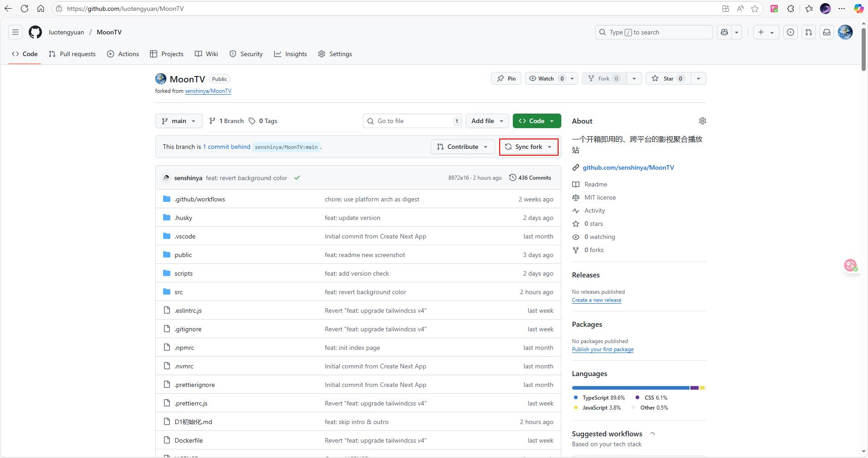Expand the Star lists arrow
This screenshot has height=458, width=868.
point(699,78)
